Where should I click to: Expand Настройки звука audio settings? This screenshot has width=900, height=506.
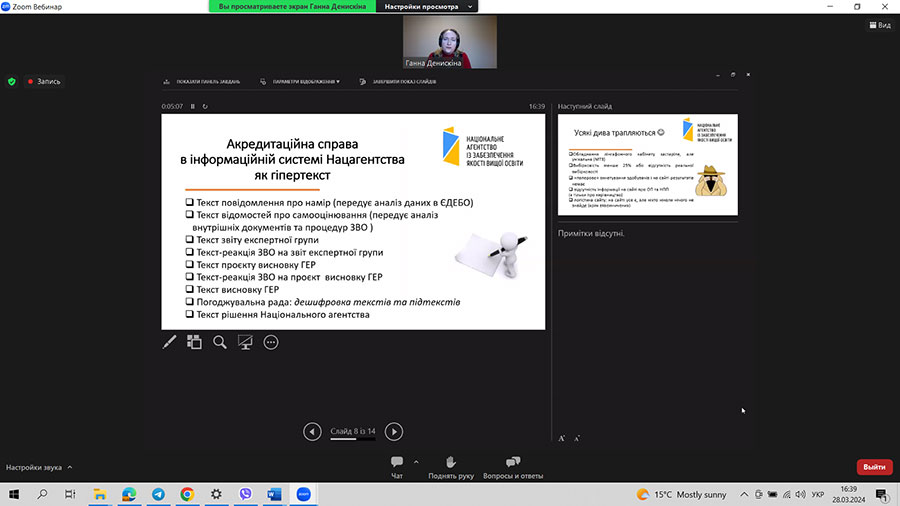click(x=39, y=468)
